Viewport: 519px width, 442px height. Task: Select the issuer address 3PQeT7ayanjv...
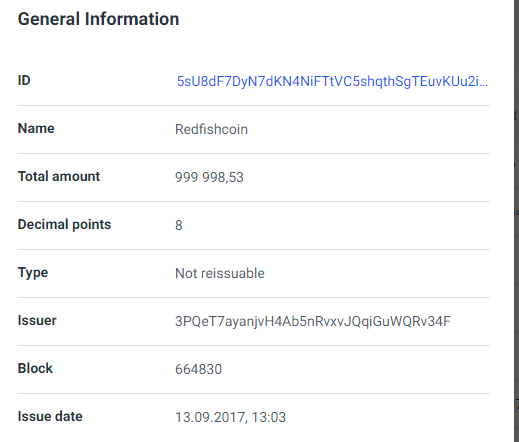coord(313,322)
